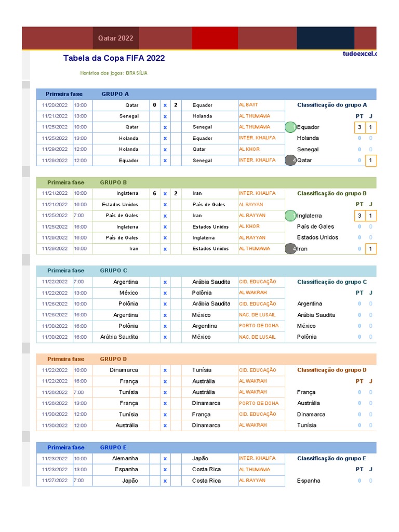Click Qatar's score 0 against Equador
This screenshot has height=532, width=399.
155,105
